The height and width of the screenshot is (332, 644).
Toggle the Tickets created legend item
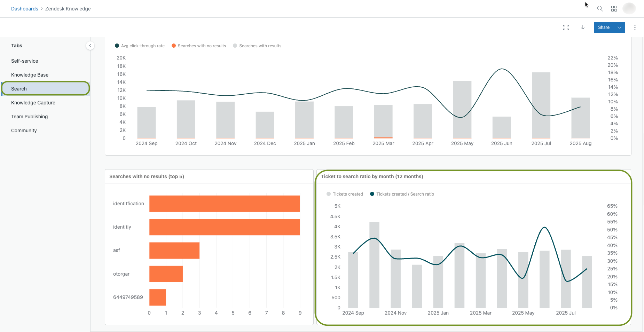(345, 194)
